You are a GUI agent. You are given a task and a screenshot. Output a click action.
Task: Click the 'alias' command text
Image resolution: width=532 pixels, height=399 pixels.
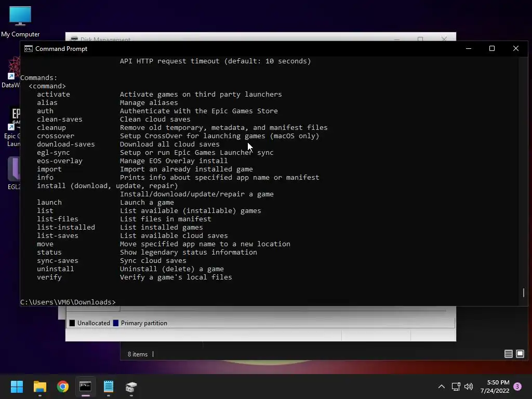47,102
